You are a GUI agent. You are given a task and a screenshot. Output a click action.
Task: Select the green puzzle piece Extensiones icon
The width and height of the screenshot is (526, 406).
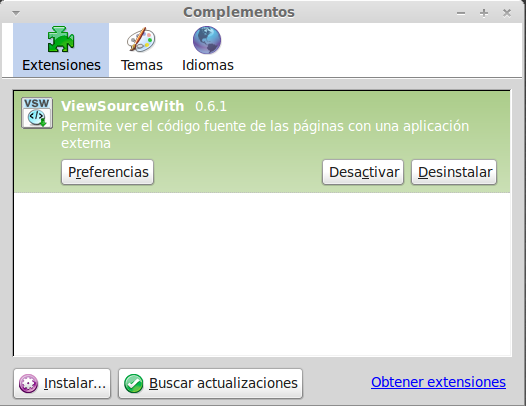61,40
